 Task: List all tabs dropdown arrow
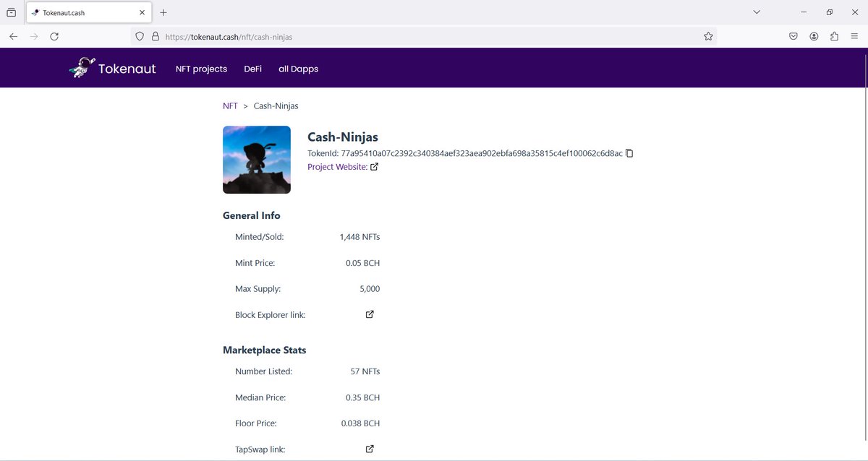coord(757,12)
